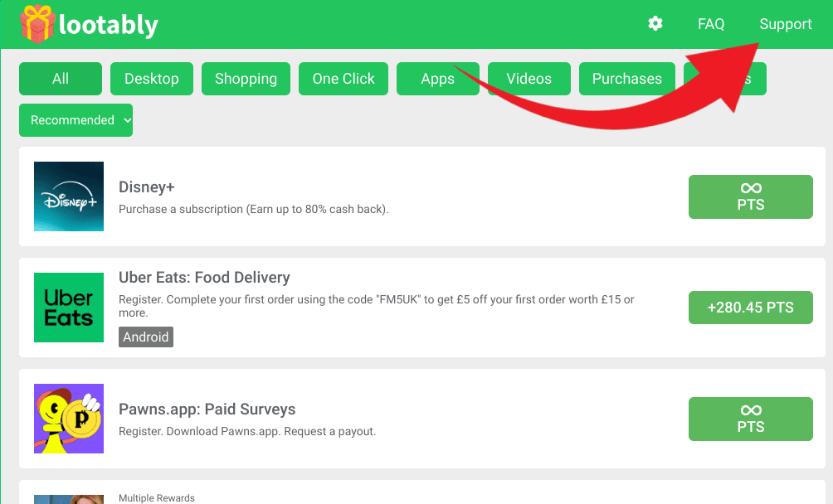This screenshot has height=504, width=833.
Task: Click the Uber Eats: Food Delivery title
Action: 204,278
